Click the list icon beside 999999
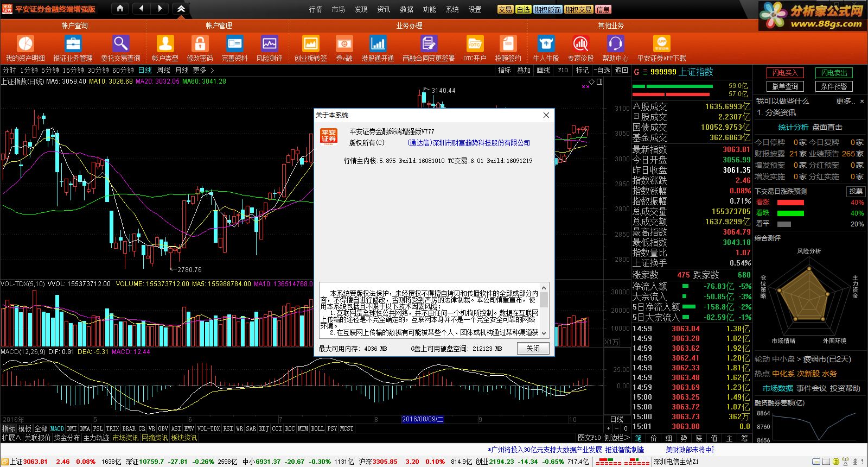The image size is (868, 467). tap(645, 72)
